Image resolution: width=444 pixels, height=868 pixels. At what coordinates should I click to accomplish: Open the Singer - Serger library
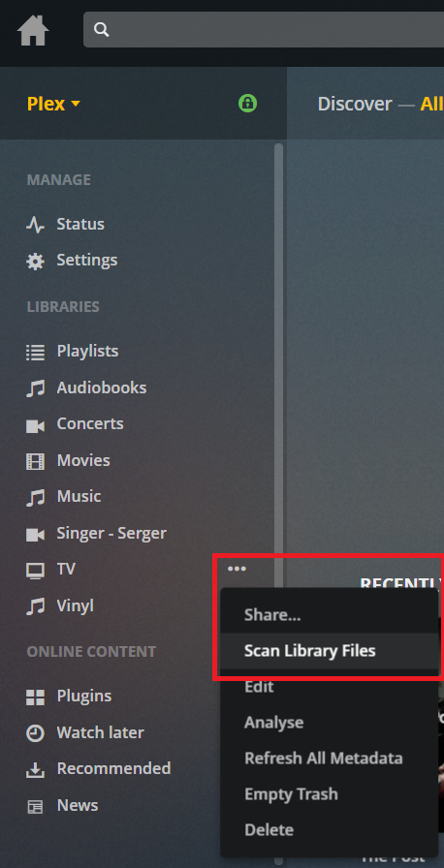[x=111, y=534]
